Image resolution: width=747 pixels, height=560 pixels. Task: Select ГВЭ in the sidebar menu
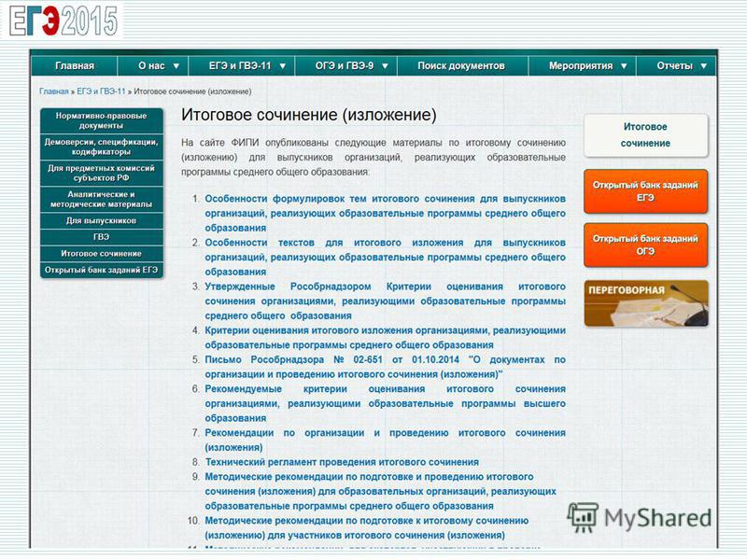pyautogui.click(x=102, y=237)
